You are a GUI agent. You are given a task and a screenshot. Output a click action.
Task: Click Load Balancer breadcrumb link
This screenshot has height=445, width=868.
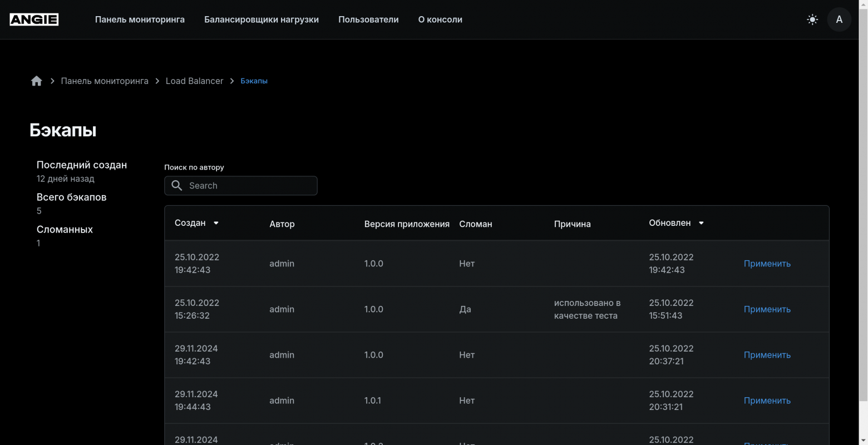click(x=194, y=81)
